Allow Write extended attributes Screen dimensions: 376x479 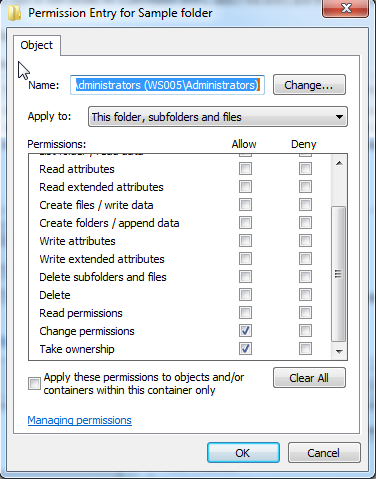tap(245, 259)
